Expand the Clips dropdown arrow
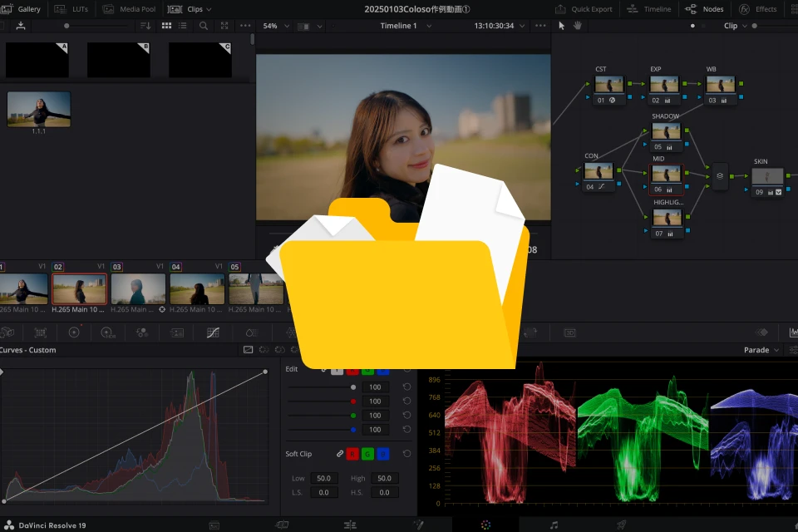The image size is (798, 532). [209, 10]
